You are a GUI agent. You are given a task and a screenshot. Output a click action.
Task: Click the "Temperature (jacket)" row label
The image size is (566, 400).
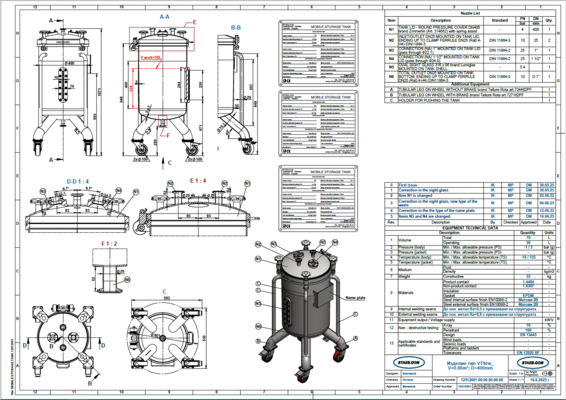point(415,262)
